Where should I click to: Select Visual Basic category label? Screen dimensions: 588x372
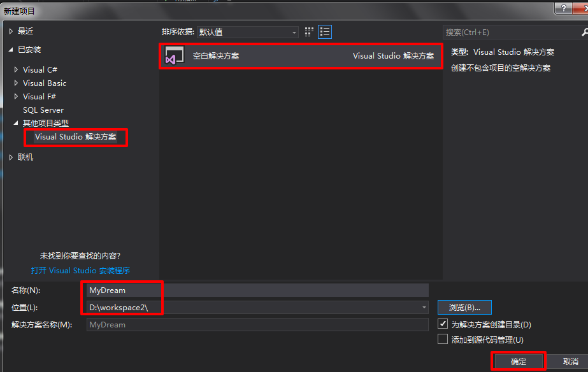click(44, 83)
